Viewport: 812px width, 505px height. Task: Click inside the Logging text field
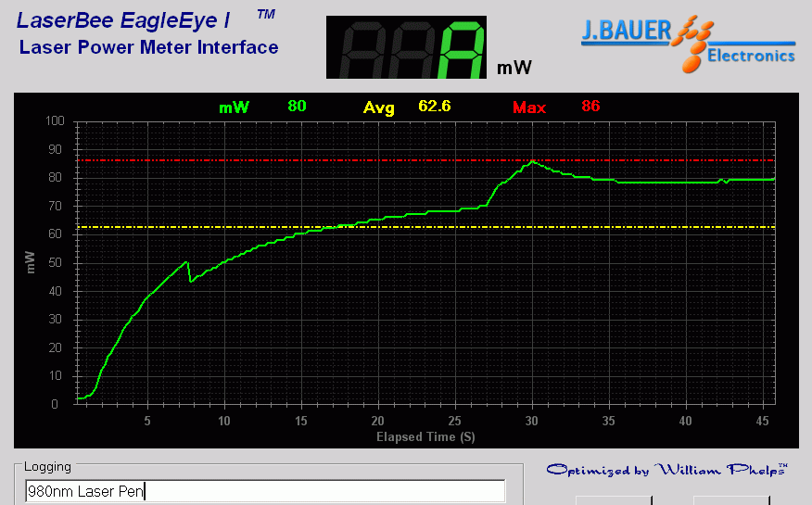264,491
